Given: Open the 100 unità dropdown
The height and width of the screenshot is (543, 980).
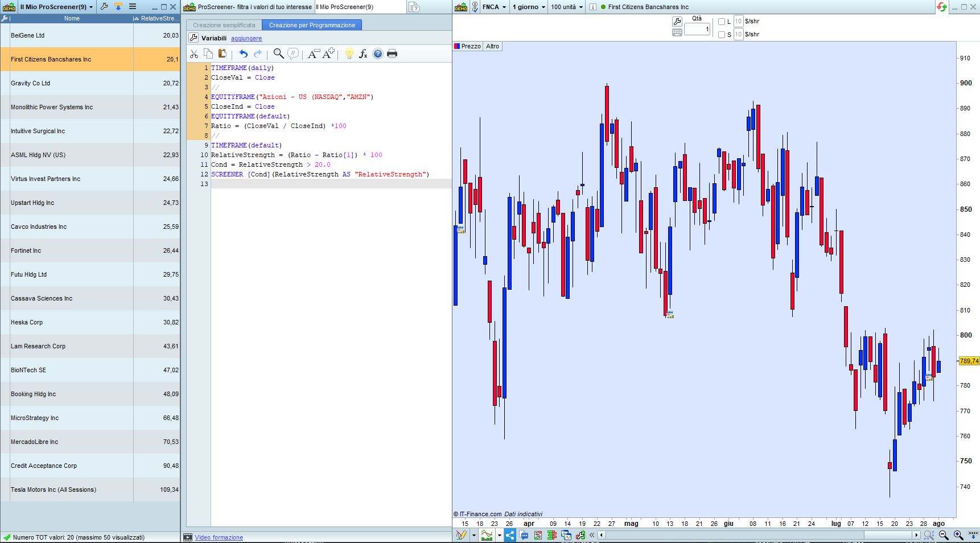Looking at the screenshot, I should pos(567,7).
